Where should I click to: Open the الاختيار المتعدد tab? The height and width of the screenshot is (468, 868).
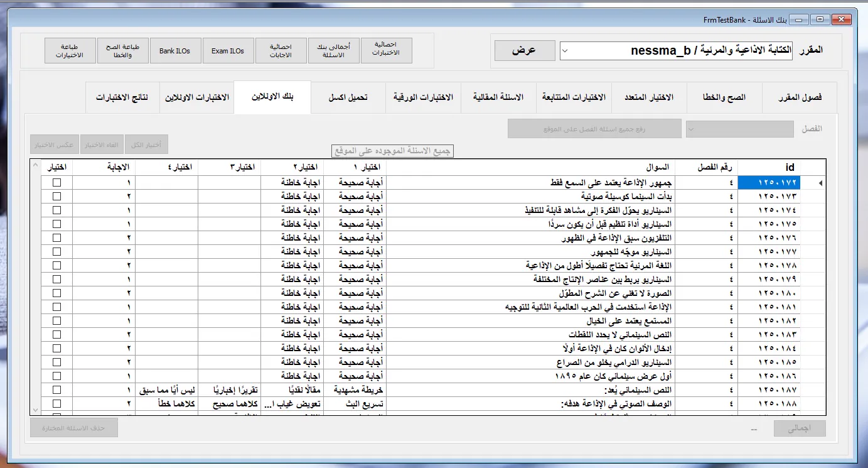coord(649,97)
